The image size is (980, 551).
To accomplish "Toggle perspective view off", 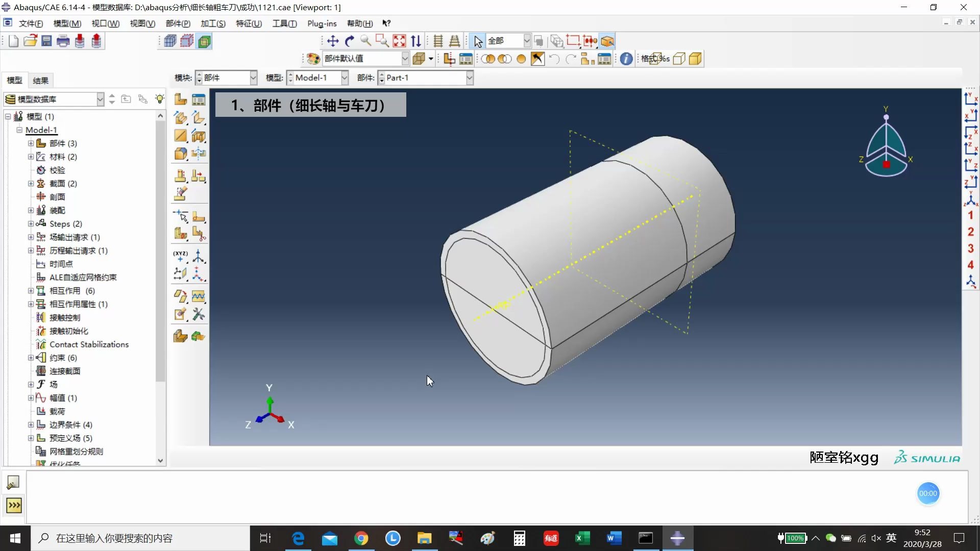I will click(438, 41).
